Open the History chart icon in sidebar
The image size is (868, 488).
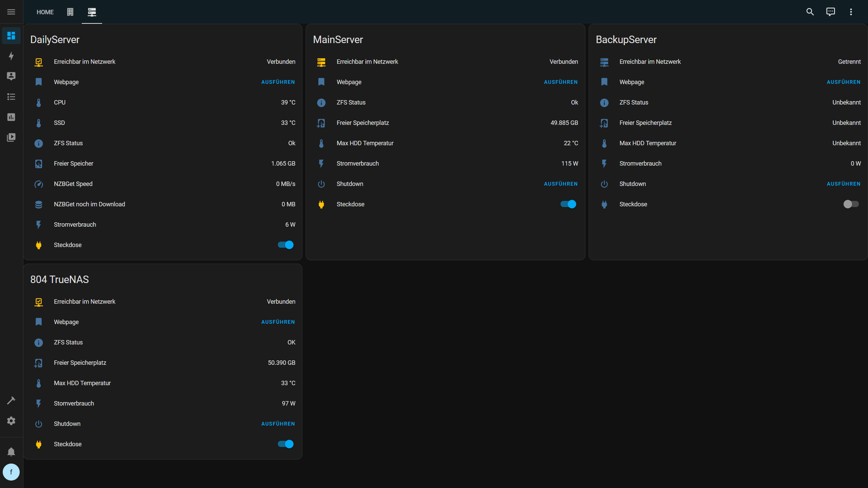(11, 117)
